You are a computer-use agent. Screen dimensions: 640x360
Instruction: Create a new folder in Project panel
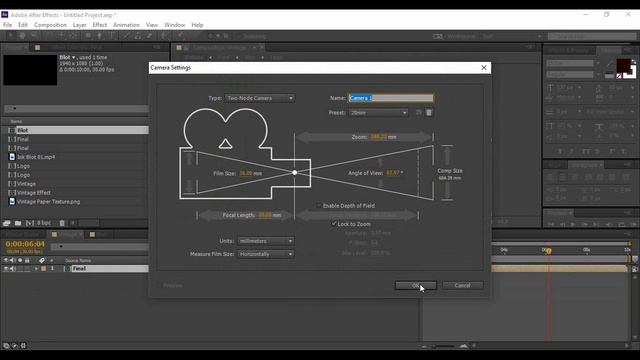18,223
